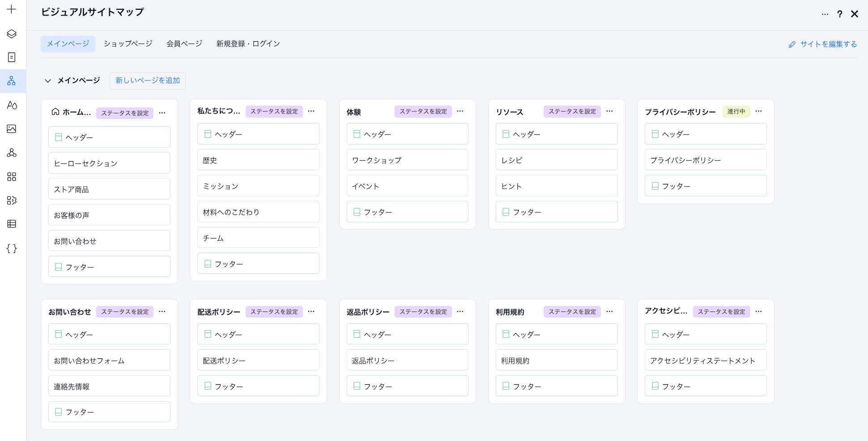Set status on the リソース card
868x441 pixels.
point(572,111)
